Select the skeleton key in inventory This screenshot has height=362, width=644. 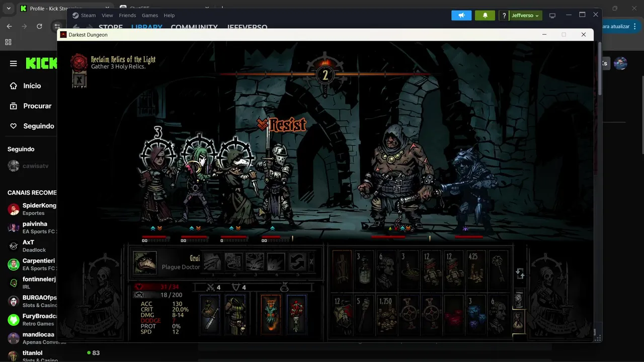point(498,270)
